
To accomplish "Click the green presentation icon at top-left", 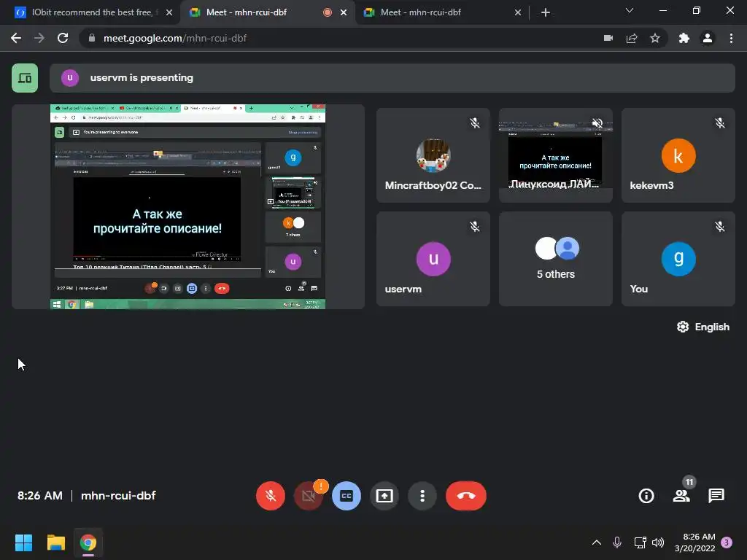I will pos(25,77).
